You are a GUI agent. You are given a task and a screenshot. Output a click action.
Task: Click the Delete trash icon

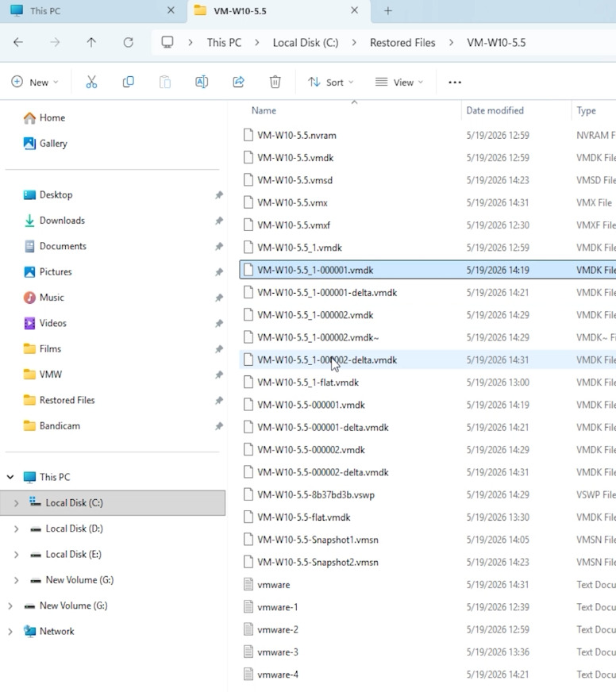click(275, 82)
